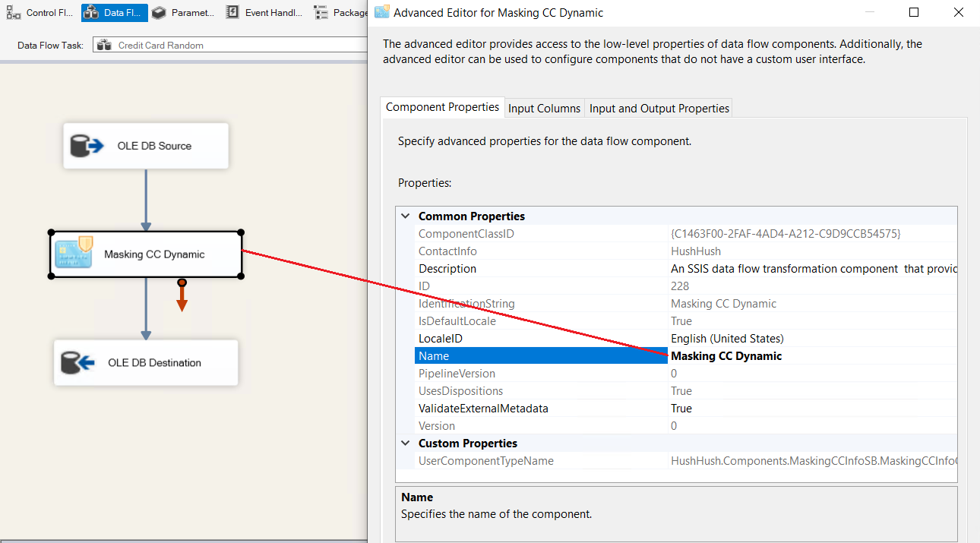This screenshot has height=543, width=980.
Task: Select the Package Explorer tab
Action: tap(340, 13)
